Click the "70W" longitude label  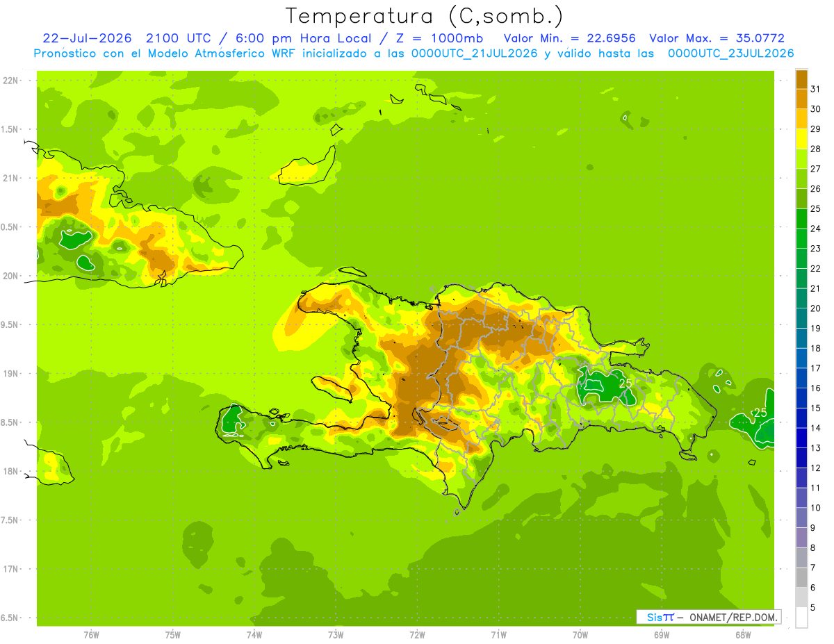(x=580, y=635)
